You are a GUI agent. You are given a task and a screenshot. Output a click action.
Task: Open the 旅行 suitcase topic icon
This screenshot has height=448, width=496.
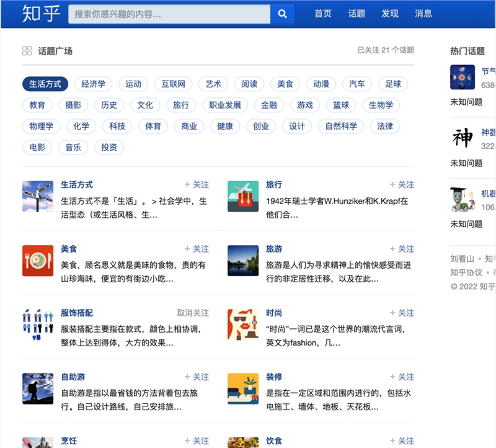243,196
